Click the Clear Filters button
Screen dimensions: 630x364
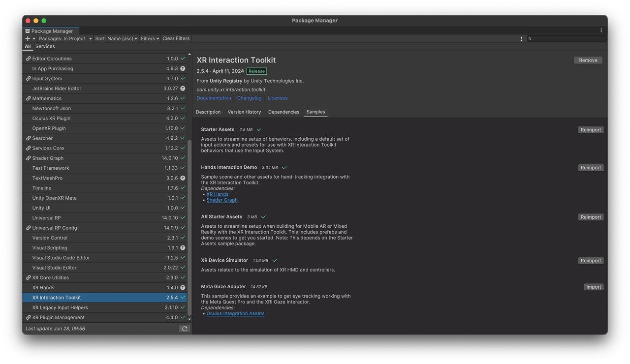(176, 38)
